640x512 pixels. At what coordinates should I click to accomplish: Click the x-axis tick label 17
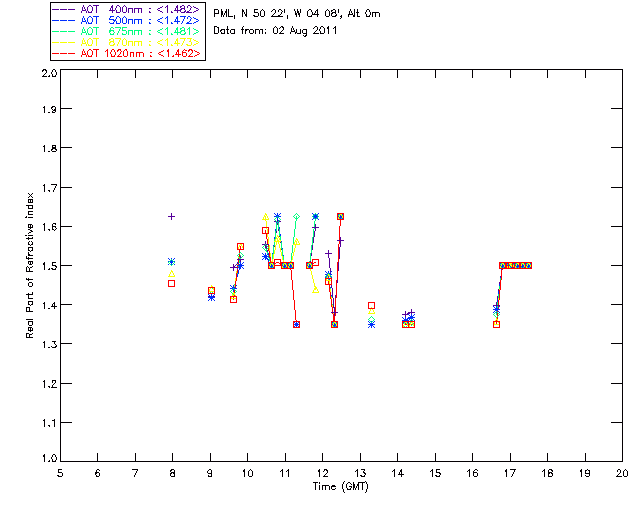click(510, 473)
